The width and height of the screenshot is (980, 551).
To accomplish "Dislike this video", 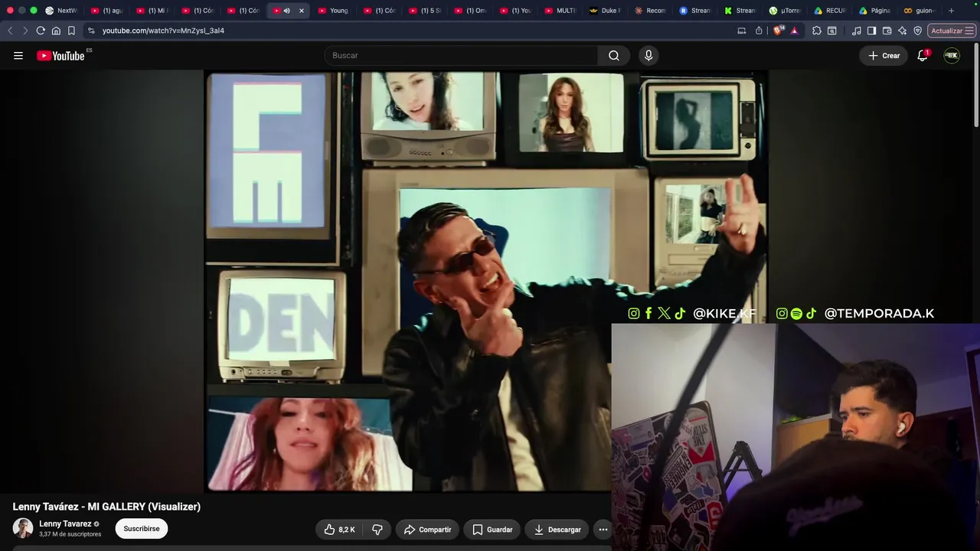I will 377,530.
